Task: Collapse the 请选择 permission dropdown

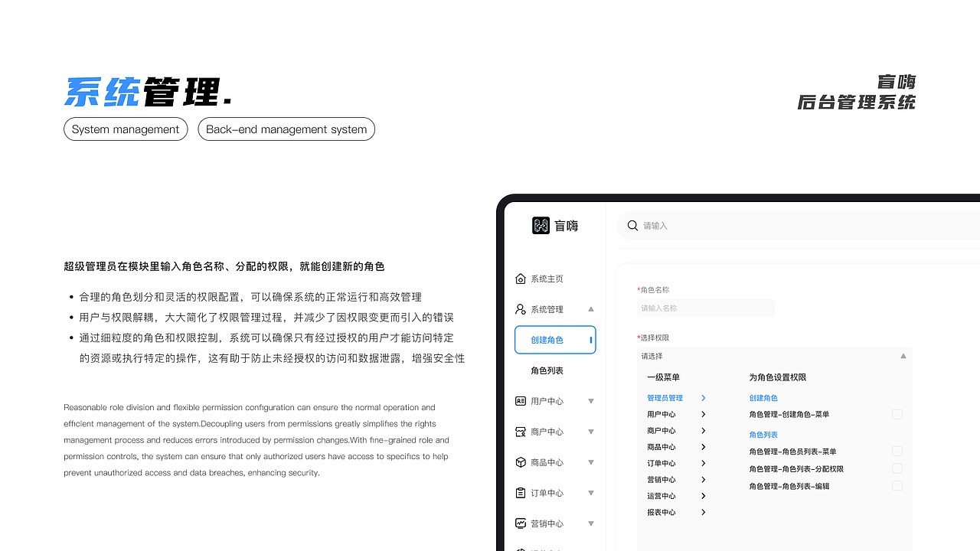Action: pos(903,356)
